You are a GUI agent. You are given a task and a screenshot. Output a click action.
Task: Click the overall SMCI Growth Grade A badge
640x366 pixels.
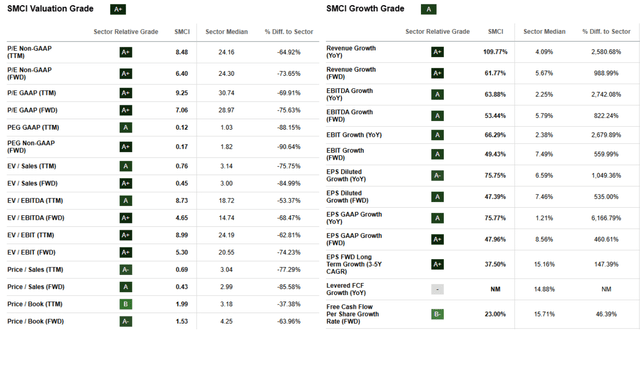[x=429, y=9]
